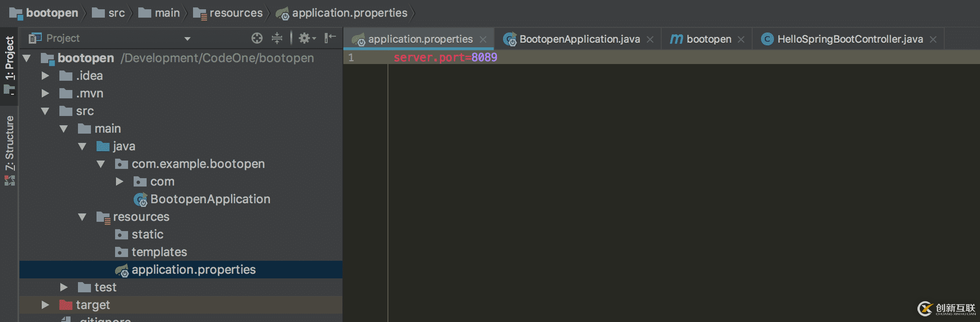Select the test folder icon
Image resolution: width=980 pixels, height=322 pixels.
coord(84,287)
